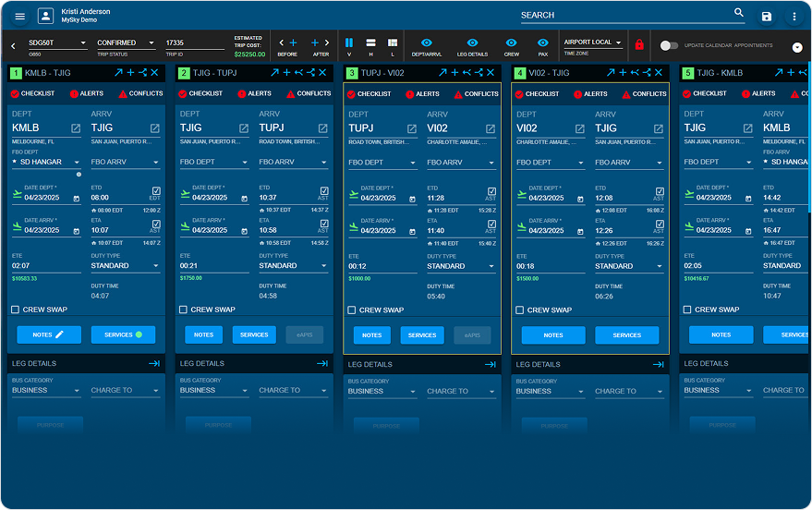
Task: Open arrival date calendar in leg 3
Action: (x=412, y=232)
